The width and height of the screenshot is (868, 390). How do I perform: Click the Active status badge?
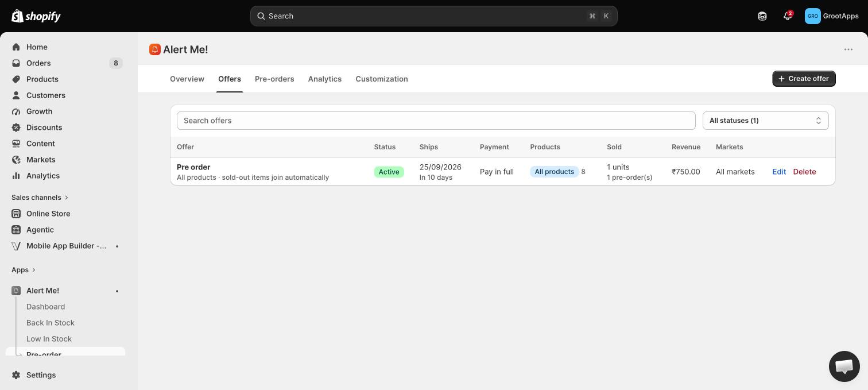(x=389, y=172)
